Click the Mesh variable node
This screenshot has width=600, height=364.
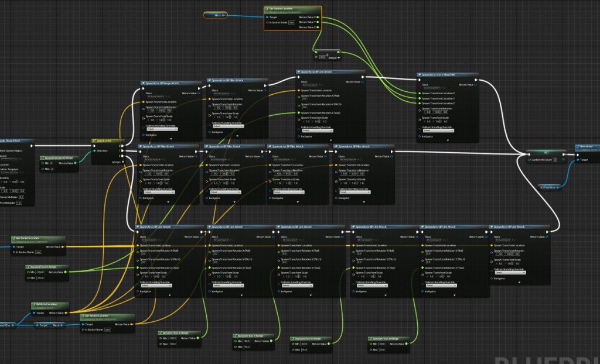tap(217, 15)
